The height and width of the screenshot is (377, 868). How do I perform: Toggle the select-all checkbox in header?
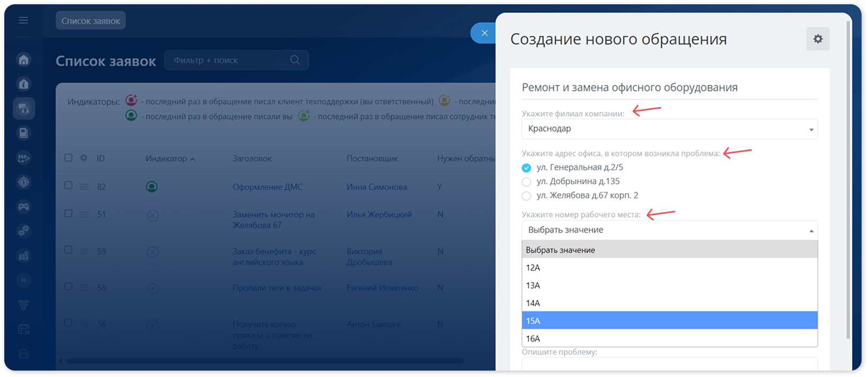68,157
